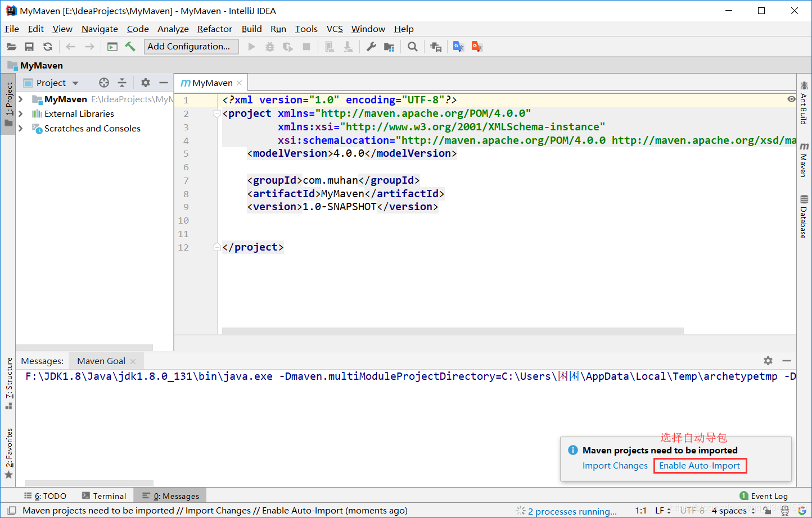Open the File menu
The height and width of the screenshot is (518, 812).
click(12, 29)
